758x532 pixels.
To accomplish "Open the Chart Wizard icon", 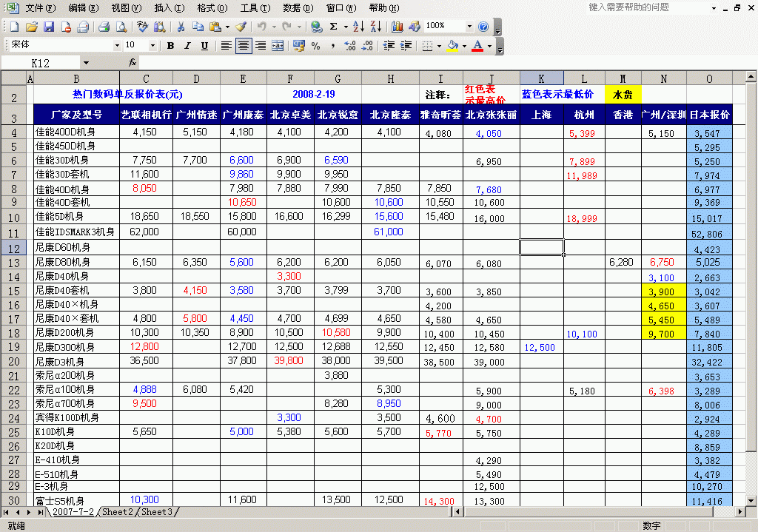I will point(398,27).
